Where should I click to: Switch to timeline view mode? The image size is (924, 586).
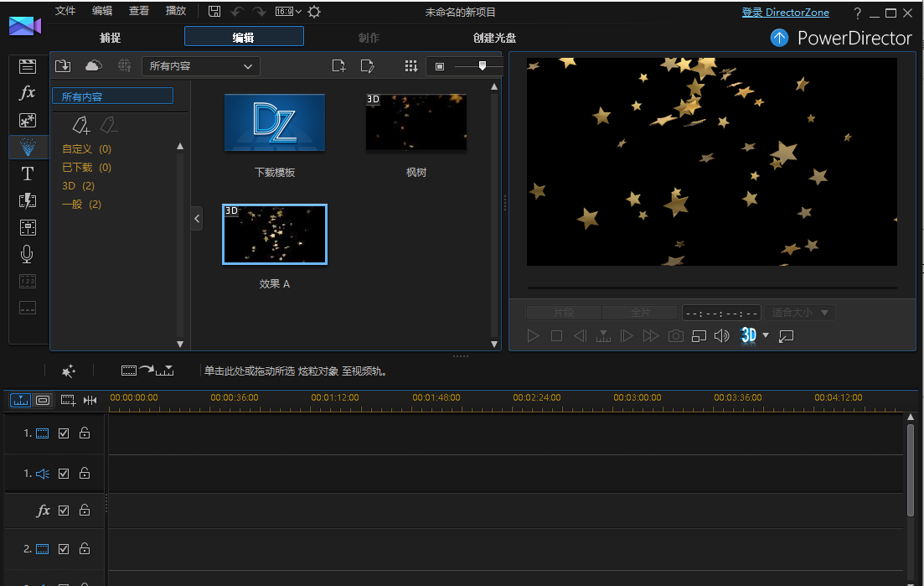coord(21,400)
